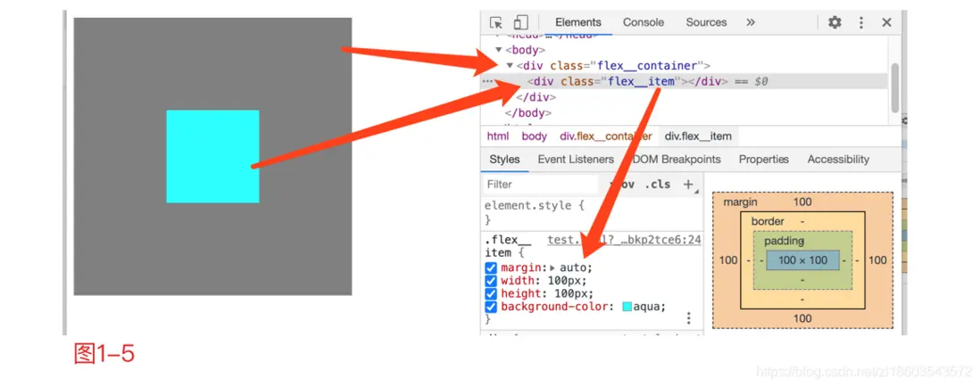Click the auto margin value
This screenshot has width=980, height=387.
[x=575, y=268]
